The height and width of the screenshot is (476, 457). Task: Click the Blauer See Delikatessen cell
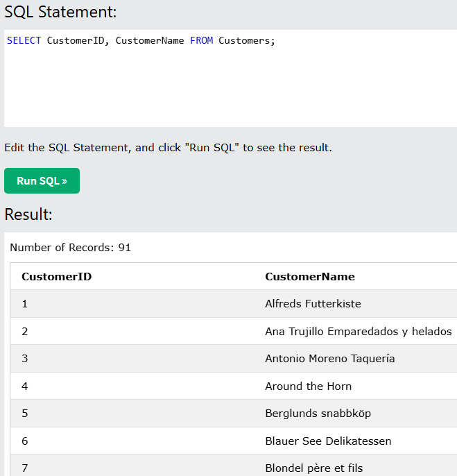[328, 441]
